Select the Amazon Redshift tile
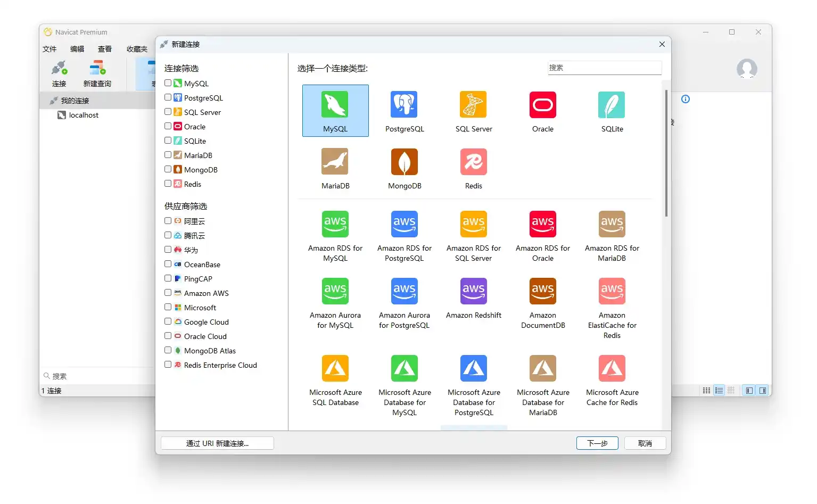 [474, 298]
